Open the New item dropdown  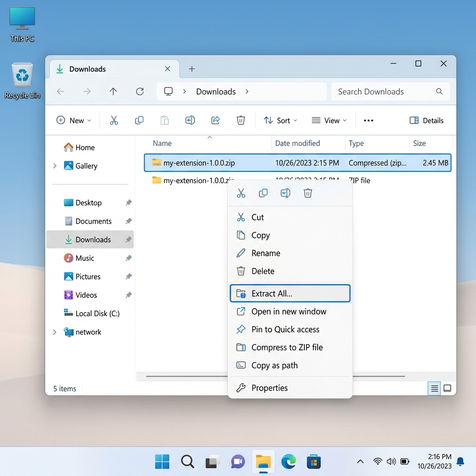pyautogui.click(x=74, y=120)
